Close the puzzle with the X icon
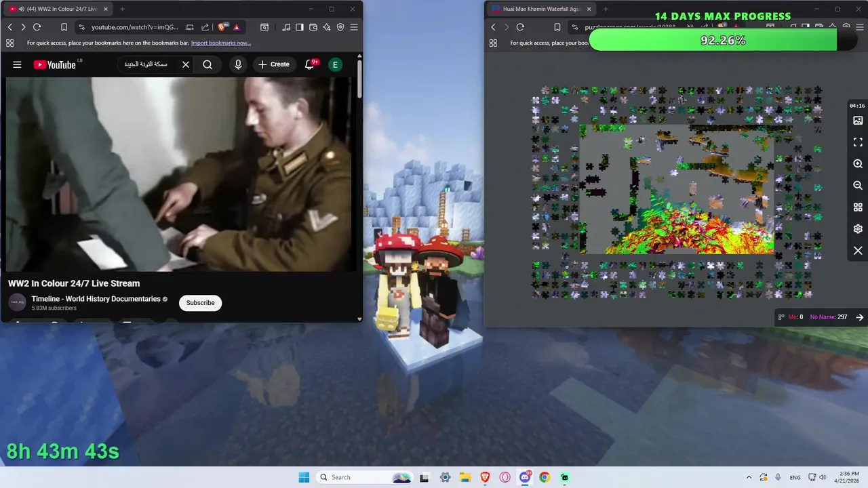The height and width of the screenshot is (488, 868). 858,251
